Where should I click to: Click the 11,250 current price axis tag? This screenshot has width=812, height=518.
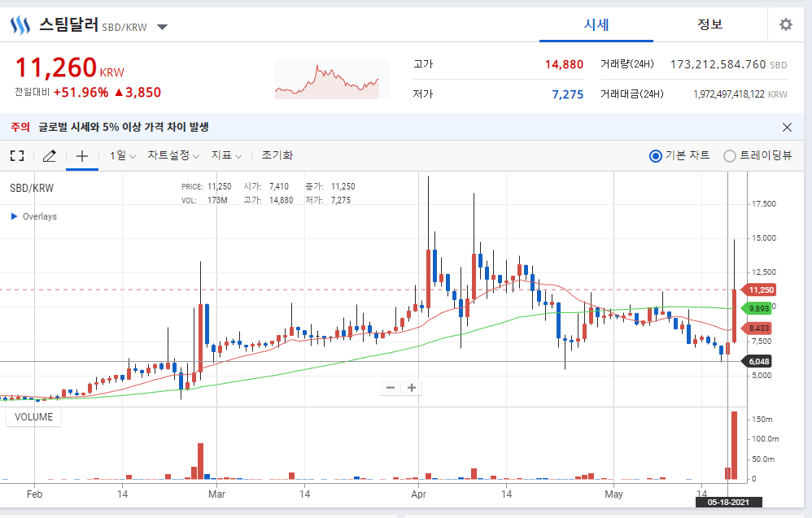click(x=758, y=289)
